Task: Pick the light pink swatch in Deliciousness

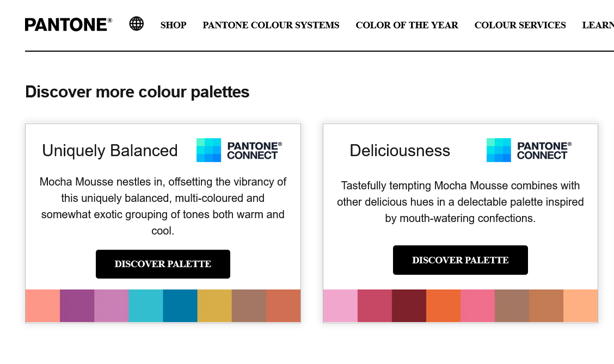Action: (340, 306)
